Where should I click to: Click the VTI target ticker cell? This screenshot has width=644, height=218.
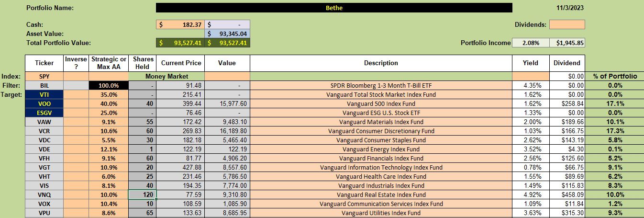(44, 94)
